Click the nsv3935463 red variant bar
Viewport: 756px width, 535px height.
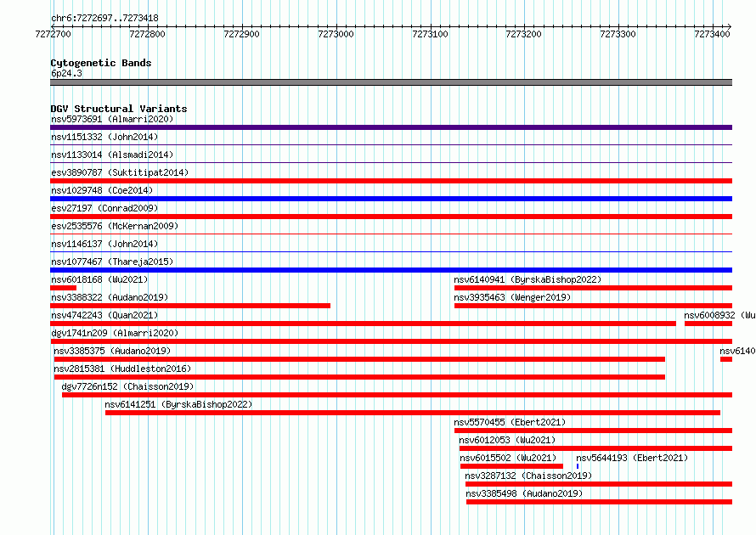tap(593, 306)
